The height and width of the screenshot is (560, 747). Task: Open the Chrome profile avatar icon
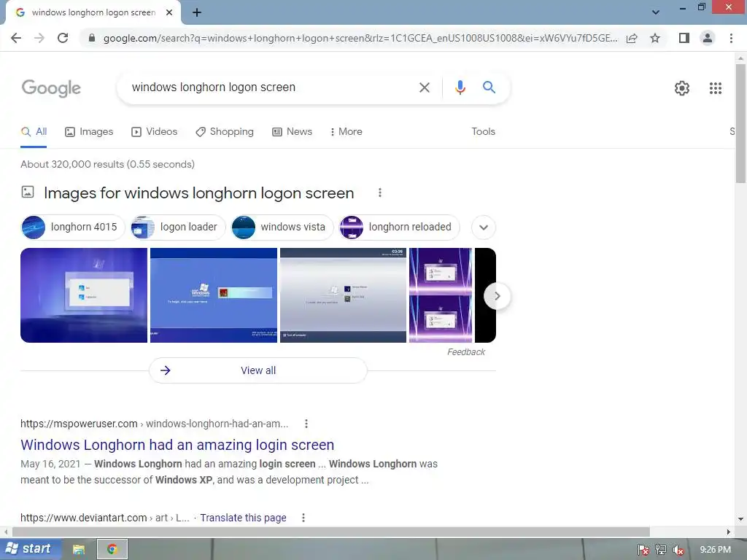pyautogui.click(x=708, y=38)
